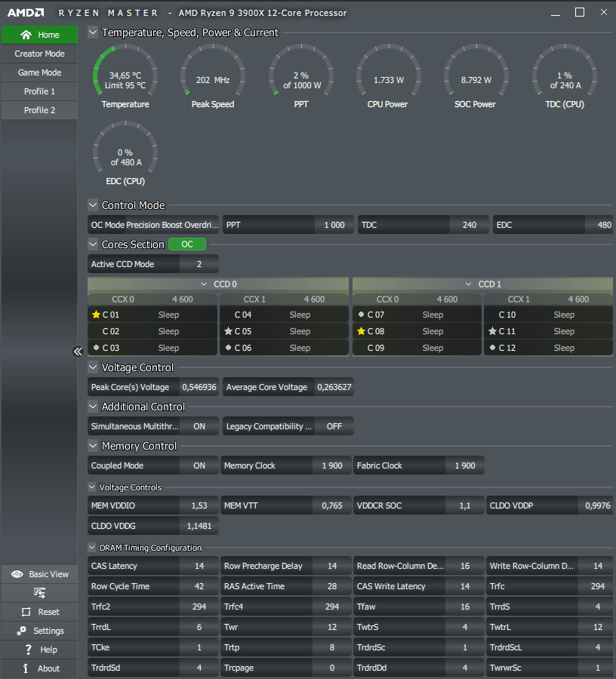Screen dimensions: 616x679
Task: Click the dot marker on core C 12
Action: point(492,347)
